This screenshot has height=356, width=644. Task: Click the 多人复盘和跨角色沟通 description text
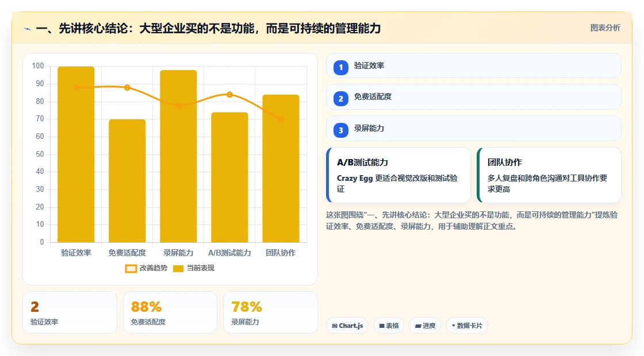pyautogui.click(x=547, y=184)
